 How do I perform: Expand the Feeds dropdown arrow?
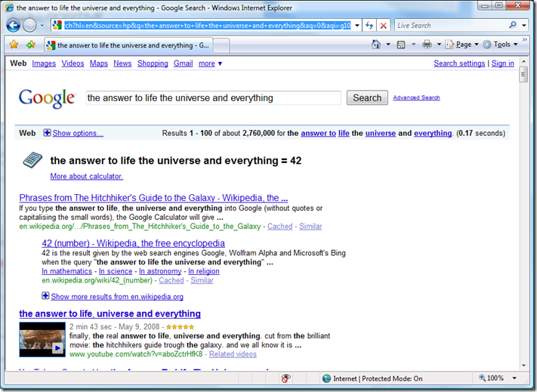(413, 45)
